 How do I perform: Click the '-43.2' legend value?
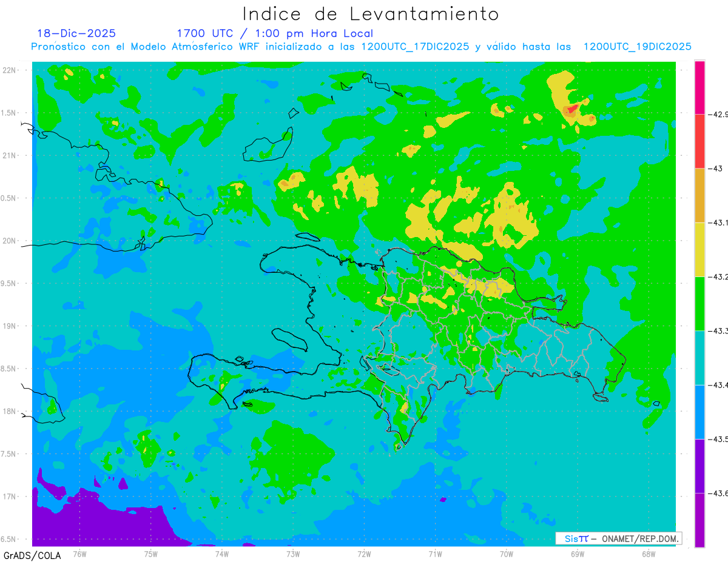(x=718, y=276)
